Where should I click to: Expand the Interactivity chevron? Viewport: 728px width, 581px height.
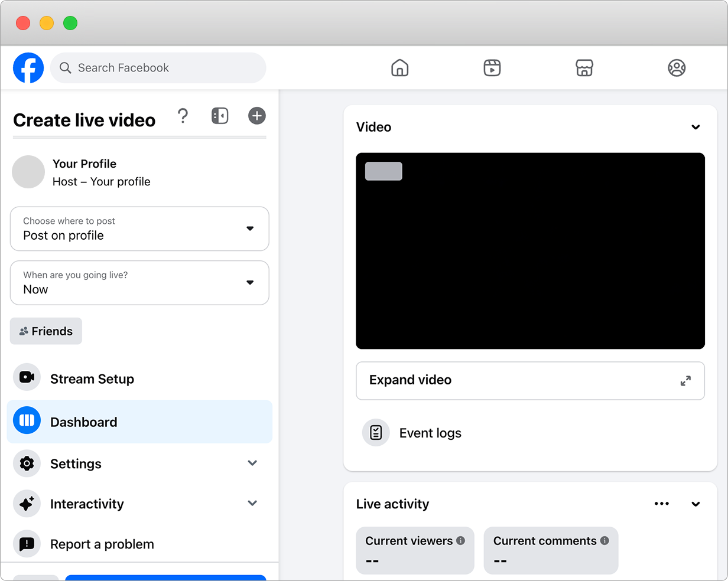pos(252,503)
